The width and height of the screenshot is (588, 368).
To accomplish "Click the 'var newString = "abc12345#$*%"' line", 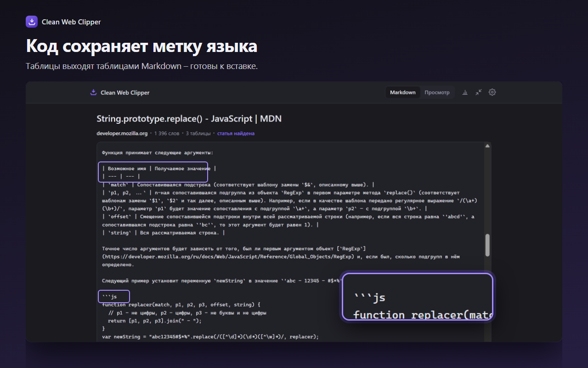I will pos(210,337).
